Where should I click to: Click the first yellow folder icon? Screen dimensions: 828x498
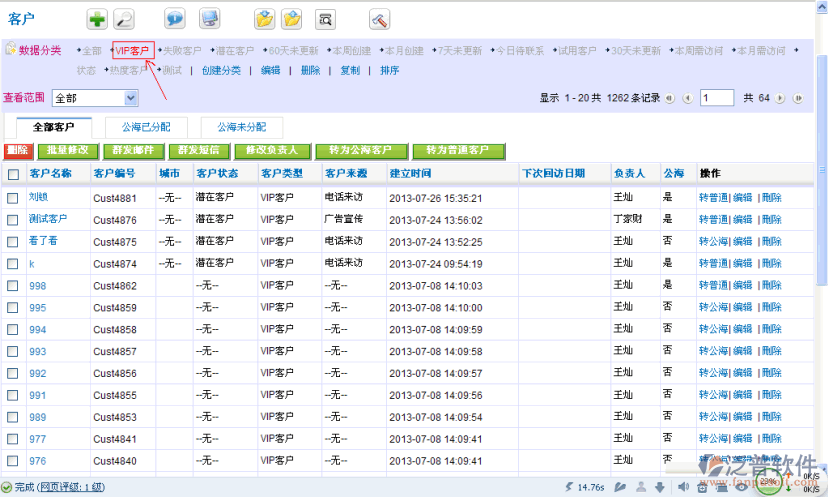[x=264, y=18]
